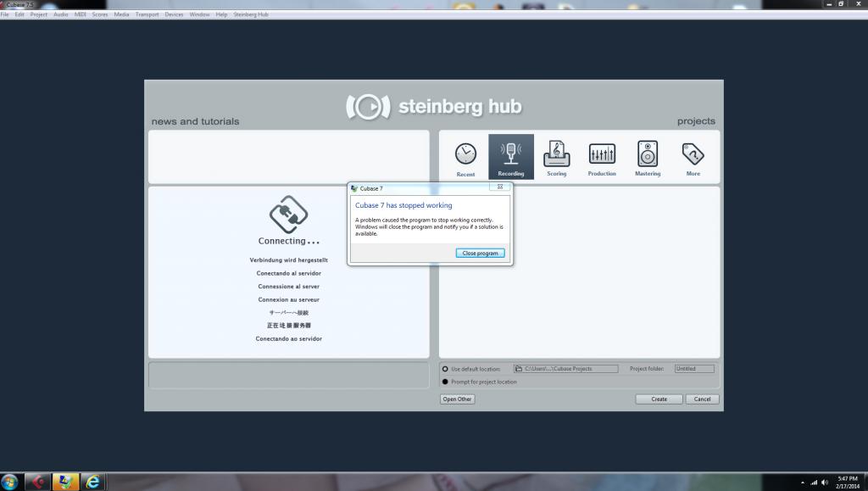Image resolution: width=868 pixels, height=491 pixels.
Task: Open the Window menu
Action: click(x=199, y=14)
